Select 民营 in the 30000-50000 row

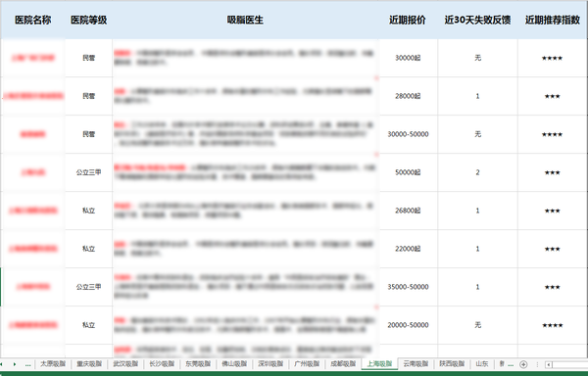(89, 134)
